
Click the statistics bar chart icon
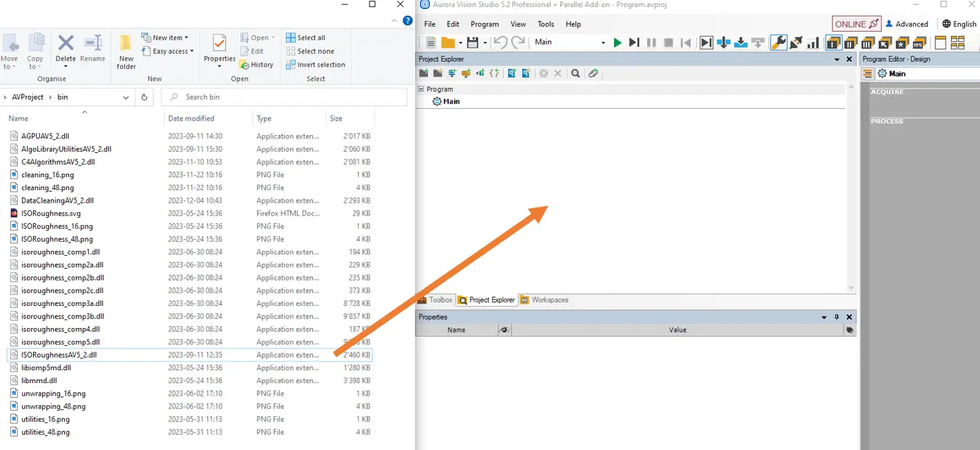pos(813,43)
